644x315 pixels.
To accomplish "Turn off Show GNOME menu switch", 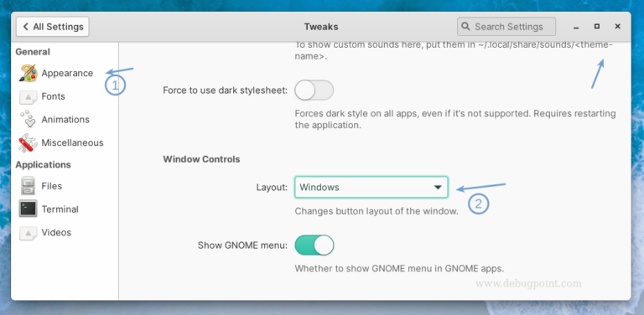I will [x=314, y=245].
